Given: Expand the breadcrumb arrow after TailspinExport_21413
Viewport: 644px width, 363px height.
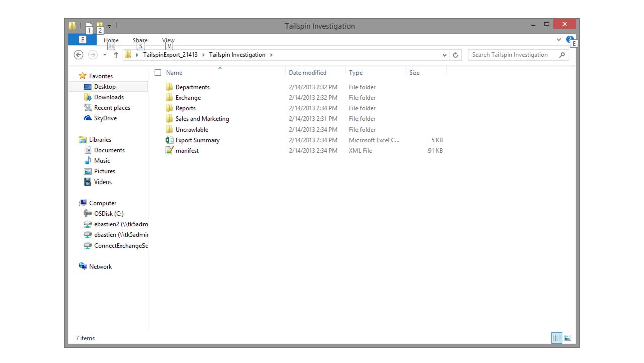Looking at the screenshot, I should point(204,55).
